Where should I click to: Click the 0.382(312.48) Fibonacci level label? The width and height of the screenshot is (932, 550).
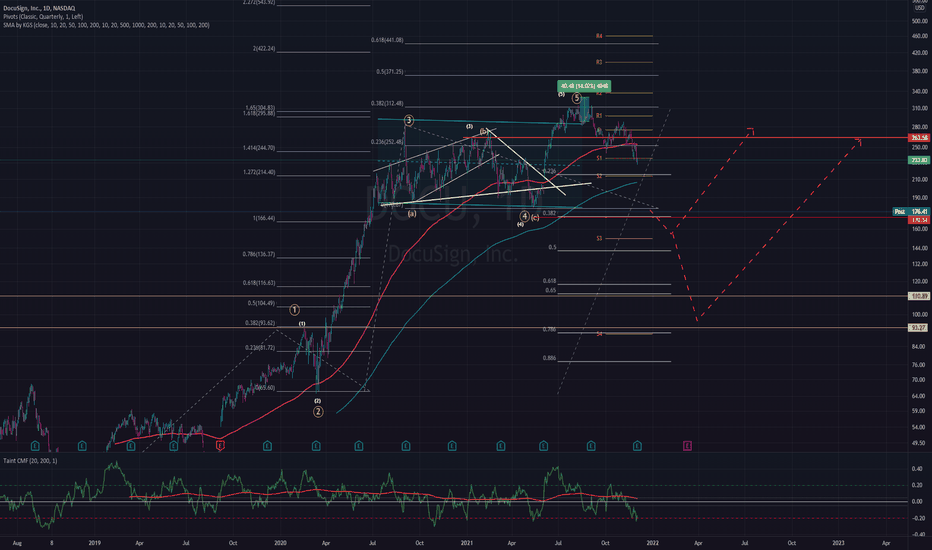387,103
